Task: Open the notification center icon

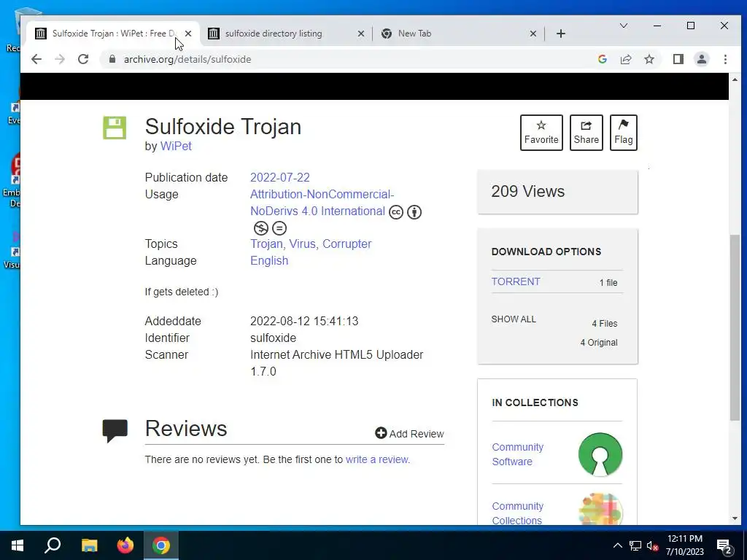Action: click(x=724, y=547)
